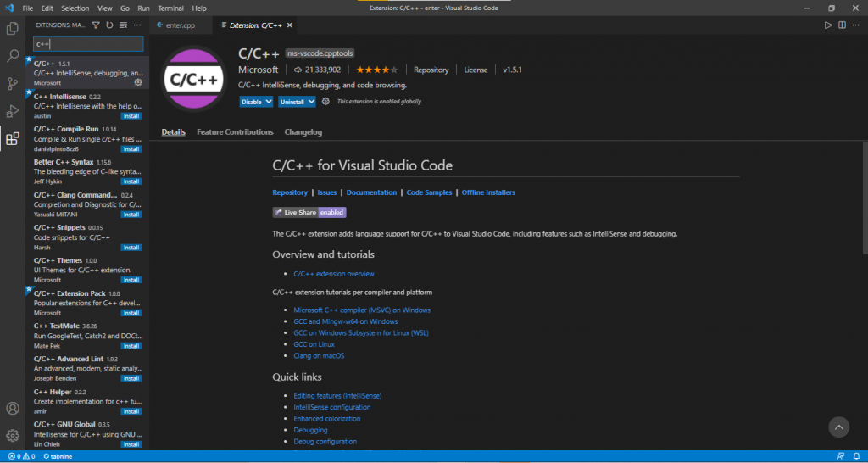Install C/C++ Extension Pack
Image resolution: width=868 pixels, height=463 pixels.
131,313
